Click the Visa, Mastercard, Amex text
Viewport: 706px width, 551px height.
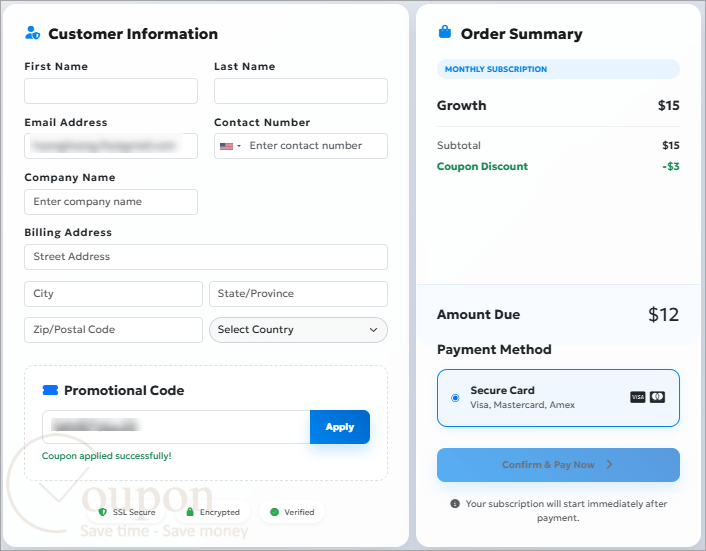point(522,405)
